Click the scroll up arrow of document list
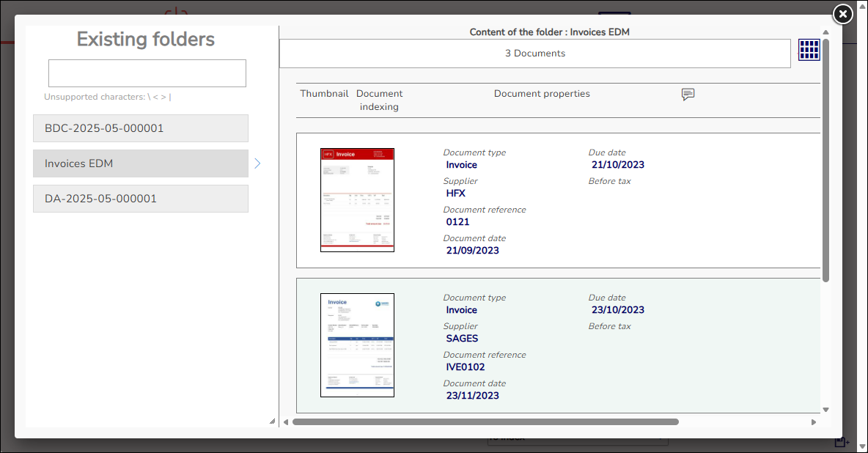Image resolution: width=868 pixels, height=453 pixels. 825,32
